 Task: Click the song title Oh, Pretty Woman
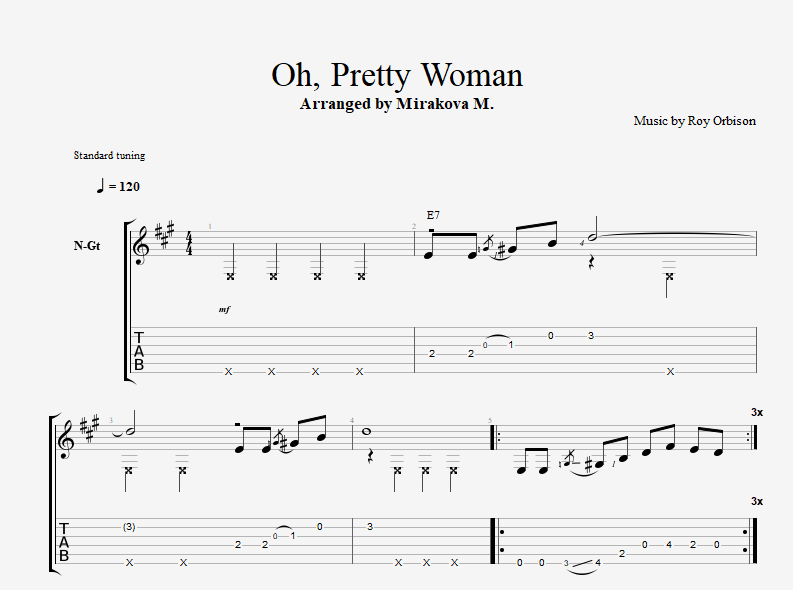(397, 75)
